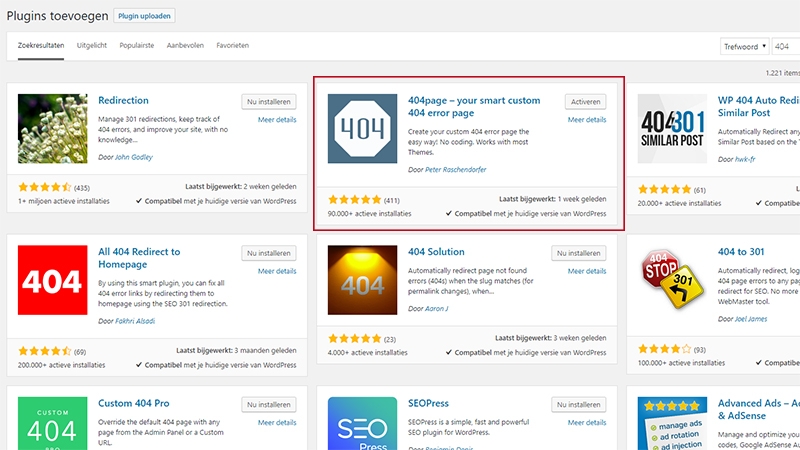
Task: Install All 404 Redirect to Homepage
Action: tap(269, 253)
